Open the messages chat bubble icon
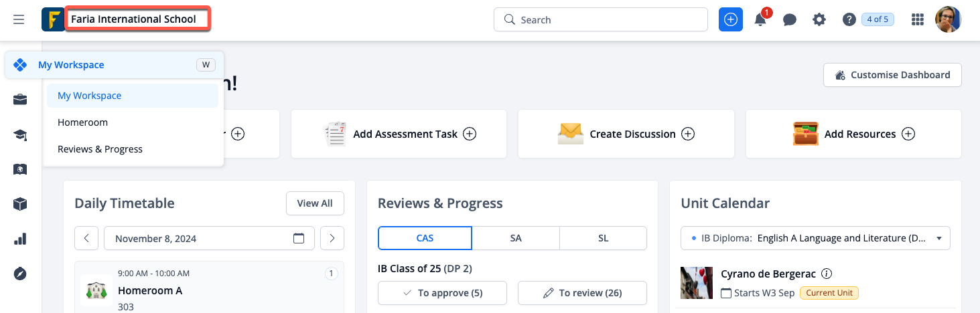The height and width of the screenshot is (313, 980). click(790, 19)
